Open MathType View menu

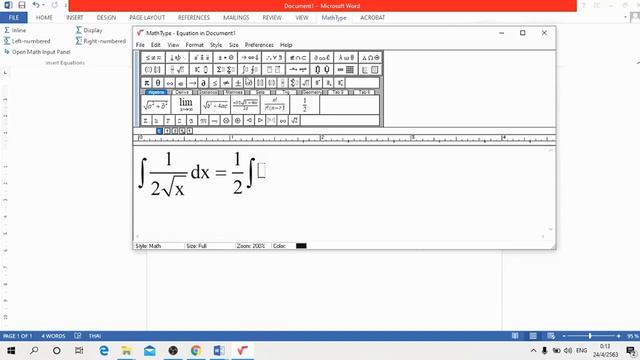coord(173,45)
